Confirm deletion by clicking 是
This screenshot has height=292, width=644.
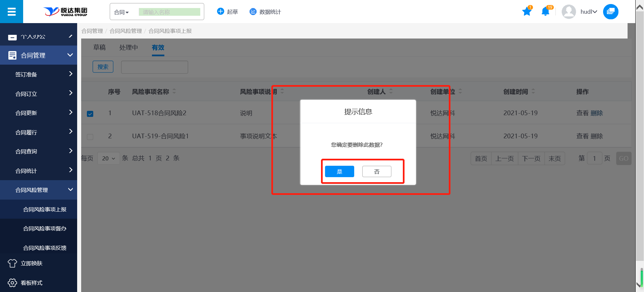[339, 171]
